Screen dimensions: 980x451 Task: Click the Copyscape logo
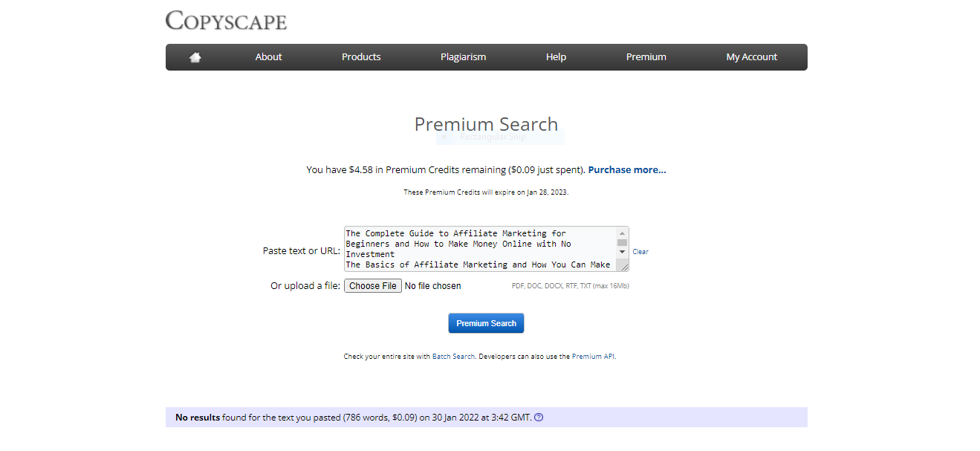click(226, 21)
